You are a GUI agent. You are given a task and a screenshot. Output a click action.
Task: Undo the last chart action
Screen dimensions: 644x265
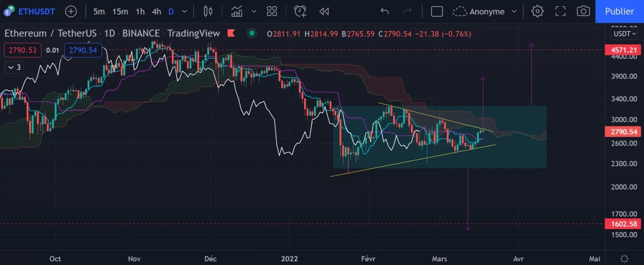pyautogui.click(x=384, y=11)
